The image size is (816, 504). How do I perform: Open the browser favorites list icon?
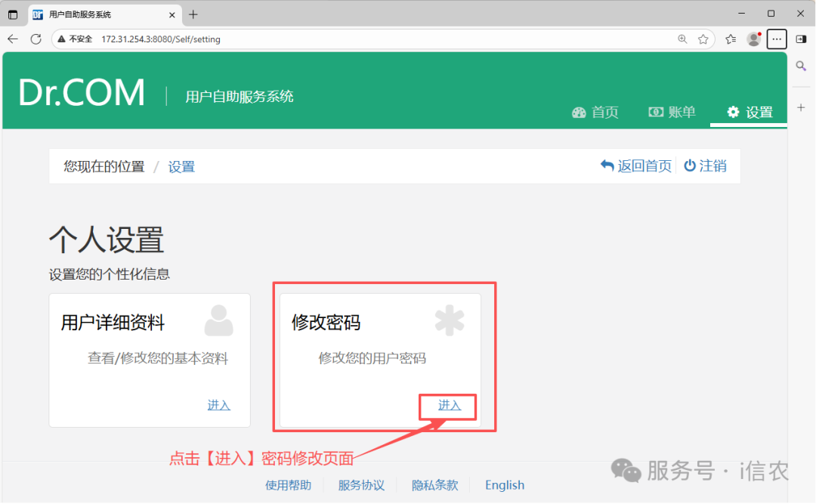click(x=731, y=39)
